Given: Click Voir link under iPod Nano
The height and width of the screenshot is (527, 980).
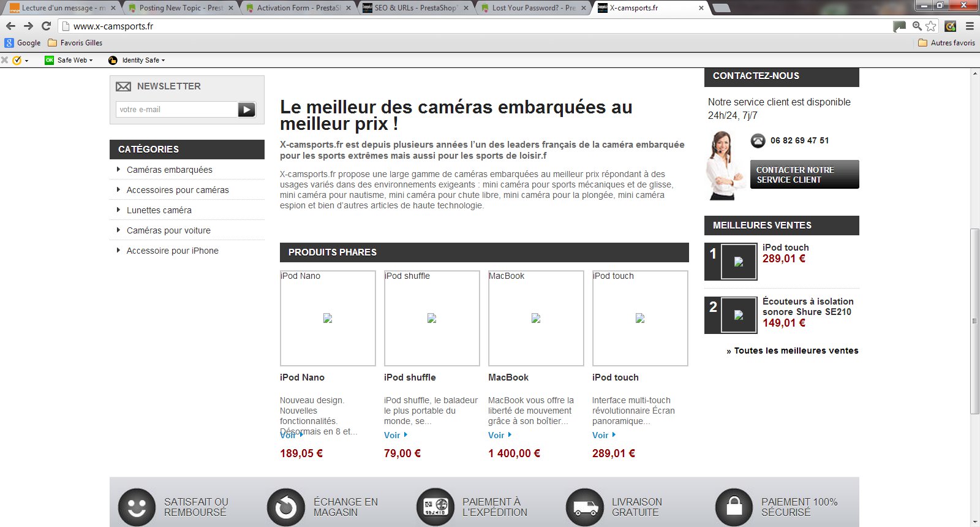Looking at the screenshot, I should [292, 435].
